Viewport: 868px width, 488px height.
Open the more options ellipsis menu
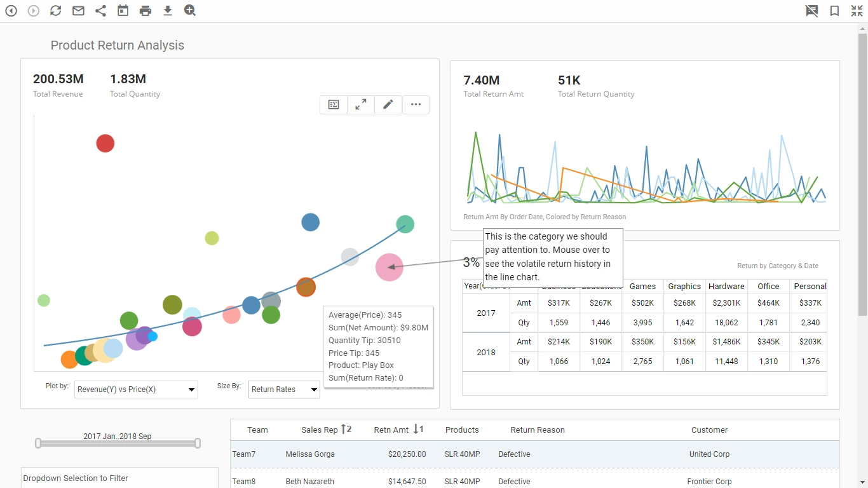(x=416, y=104)
